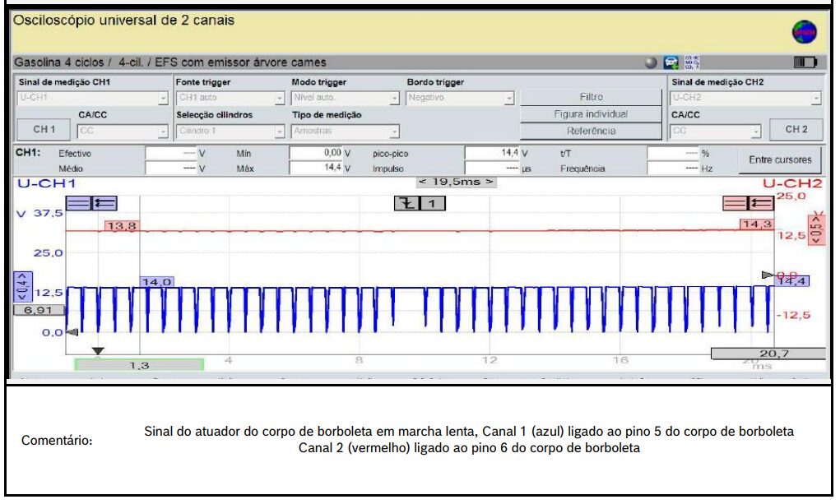Toggle the CH 1 channel button
This screenshot has width=840, height=504.
pyautogui.click(x=44, y=130)
